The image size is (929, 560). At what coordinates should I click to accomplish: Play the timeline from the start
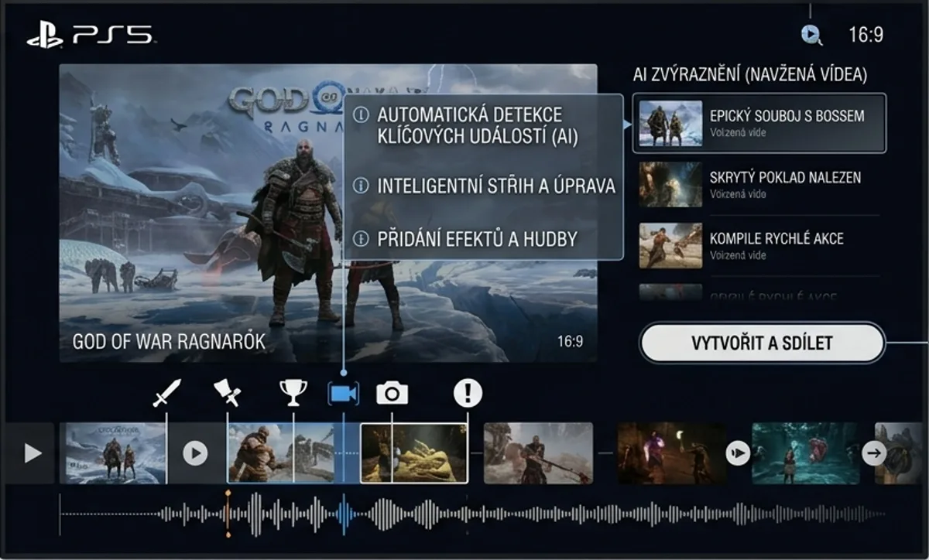32,453
